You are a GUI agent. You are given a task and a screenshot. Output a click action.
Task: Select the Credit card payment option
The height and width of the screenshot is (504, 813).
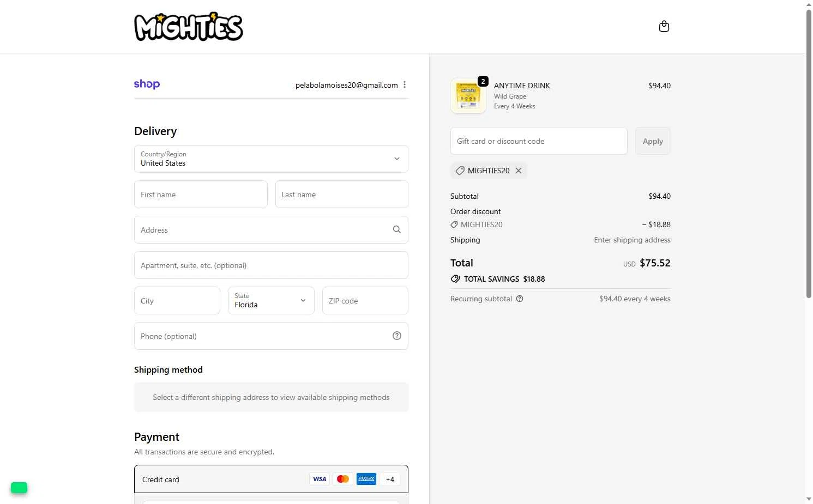pos(271,479)
